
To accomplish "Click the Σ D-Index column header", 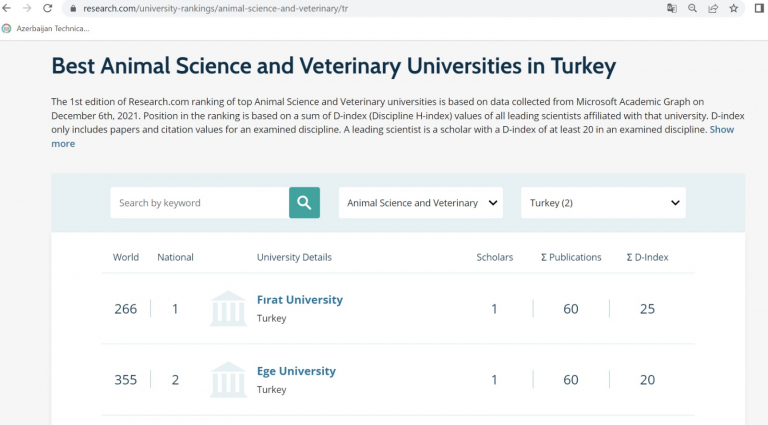I will coord(648,257).
